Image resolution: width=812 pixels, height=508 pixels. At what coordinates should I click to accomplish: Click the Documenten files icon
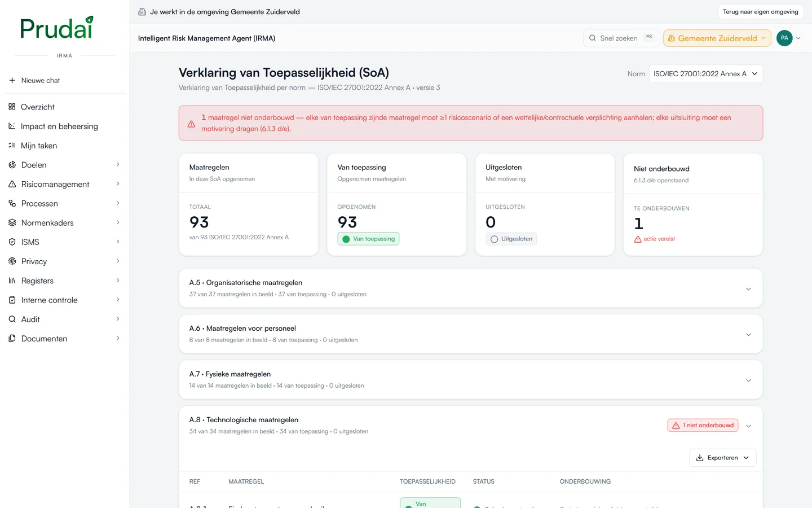pos(12,338)
